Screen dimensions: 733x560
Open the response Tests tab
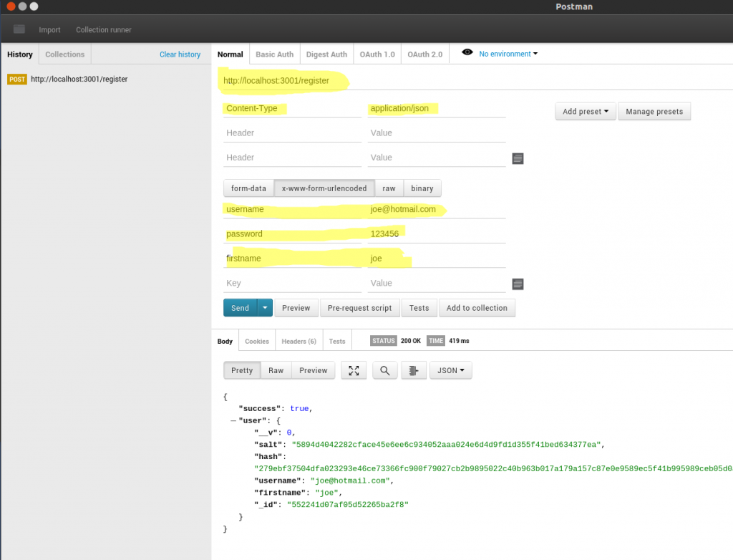336,341
